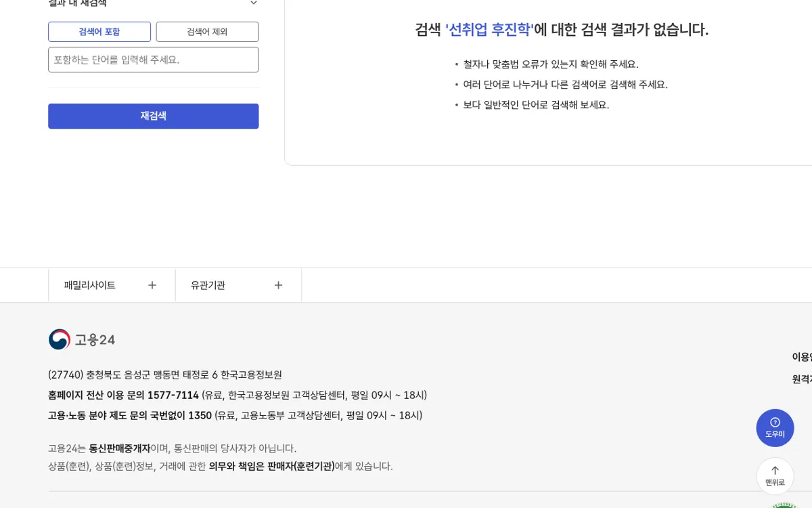Open the 도우미 help button
The height and width of the screenshot is (508, 812).
(x=775, y=427)
